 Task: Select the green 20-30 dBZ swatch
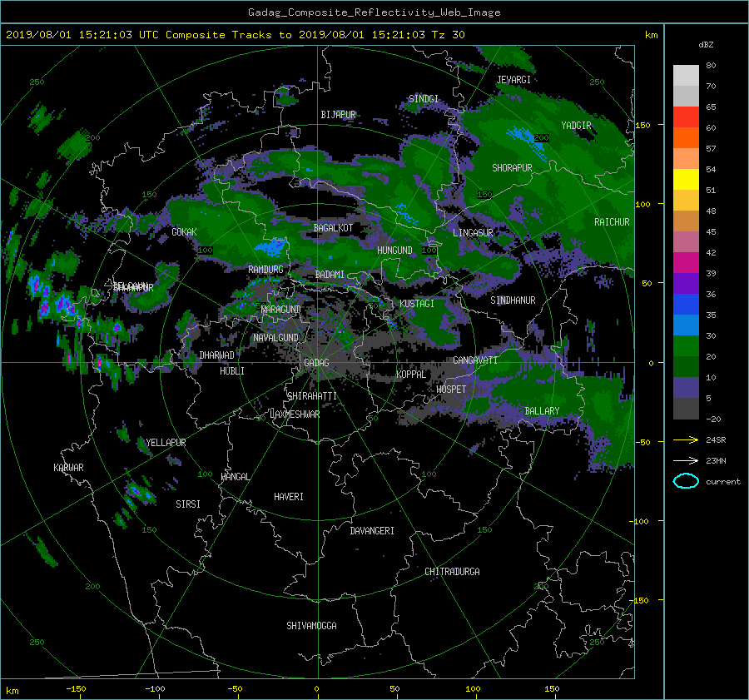686,346
